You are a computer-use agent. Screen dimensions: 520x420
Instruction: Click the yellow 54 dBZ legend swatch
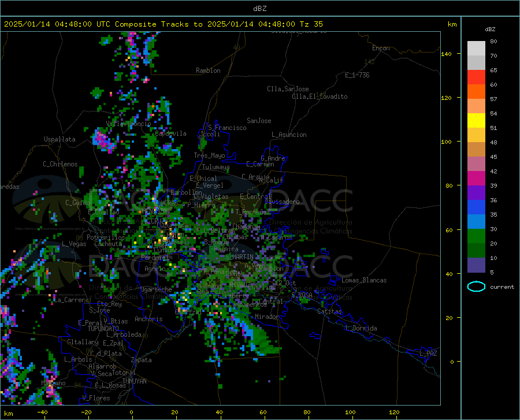(x=476, y=120)
